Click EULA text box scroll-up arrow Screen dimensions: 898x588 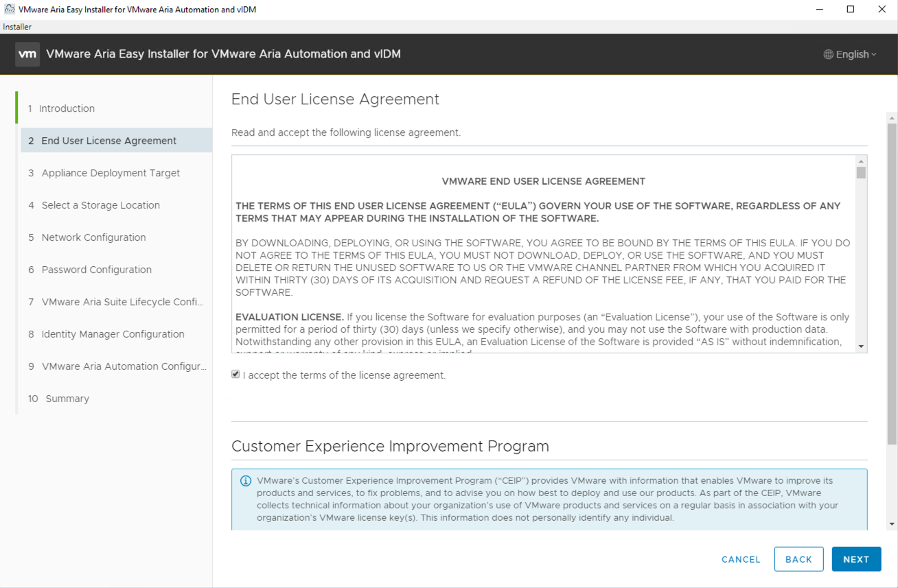tap(861, 161)
